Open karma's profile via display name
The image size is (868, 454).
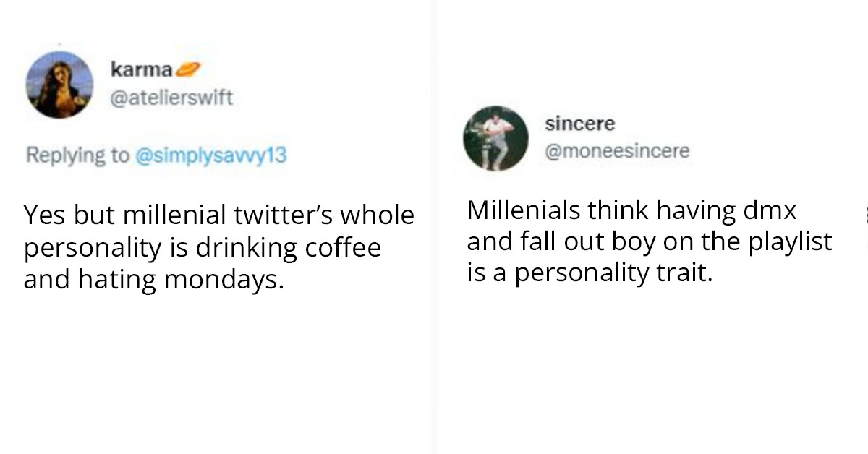(x=139, y=70)
